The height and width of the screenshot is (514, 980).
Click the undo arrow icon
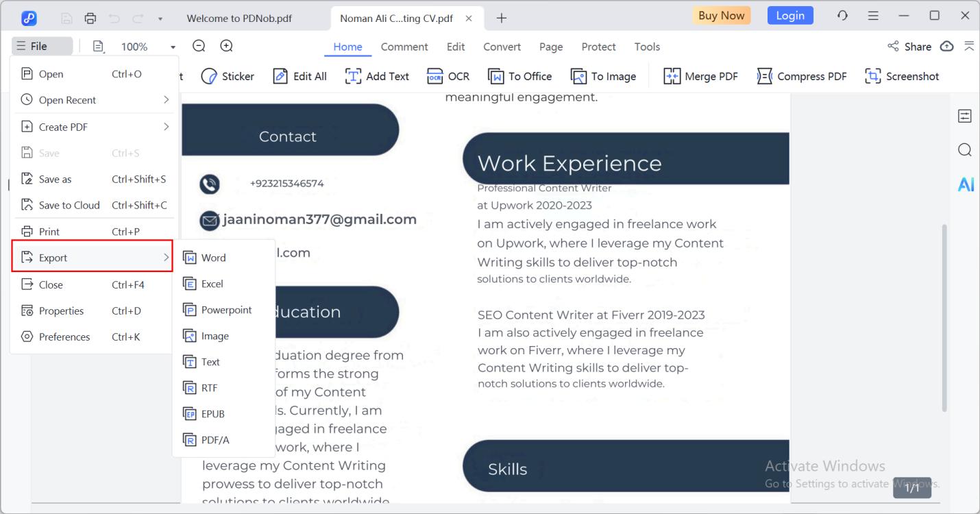(x=113, y=19)
